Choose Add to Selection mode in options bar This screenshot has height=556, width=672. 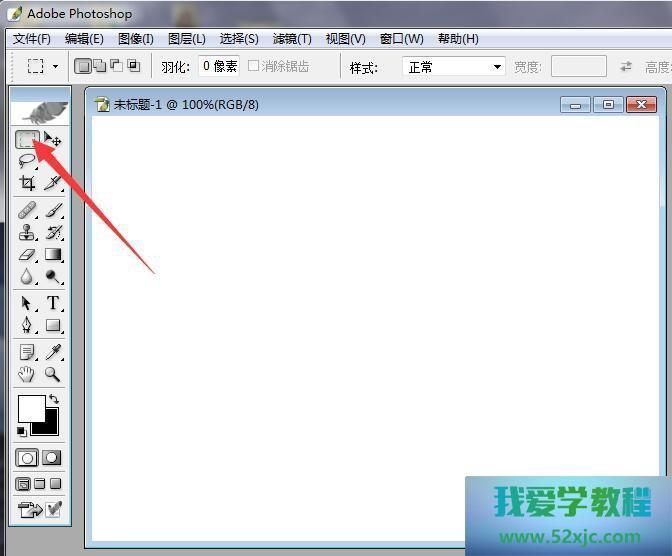pos(99,66)
